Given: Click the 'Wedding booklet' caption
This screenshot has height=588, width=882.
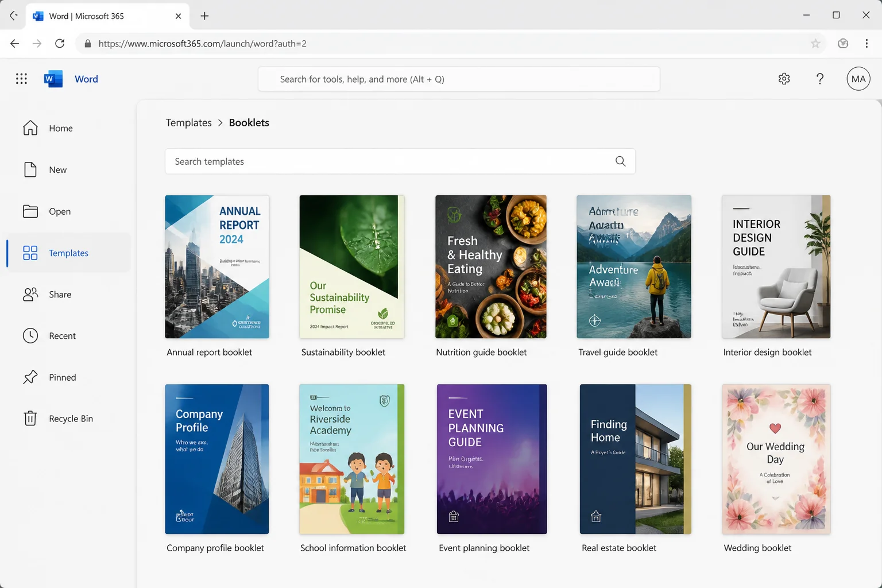Looking at the screenshot, I should click(757, 548).
